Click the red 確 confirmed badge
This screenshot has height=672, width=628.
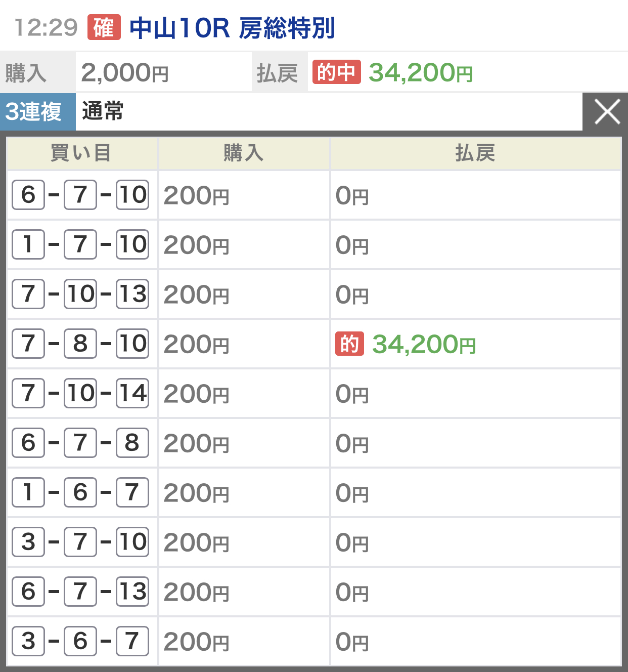coord(104,27)
